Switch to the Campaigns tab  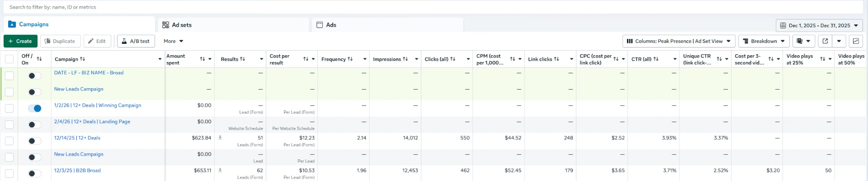tap(79, 24)
